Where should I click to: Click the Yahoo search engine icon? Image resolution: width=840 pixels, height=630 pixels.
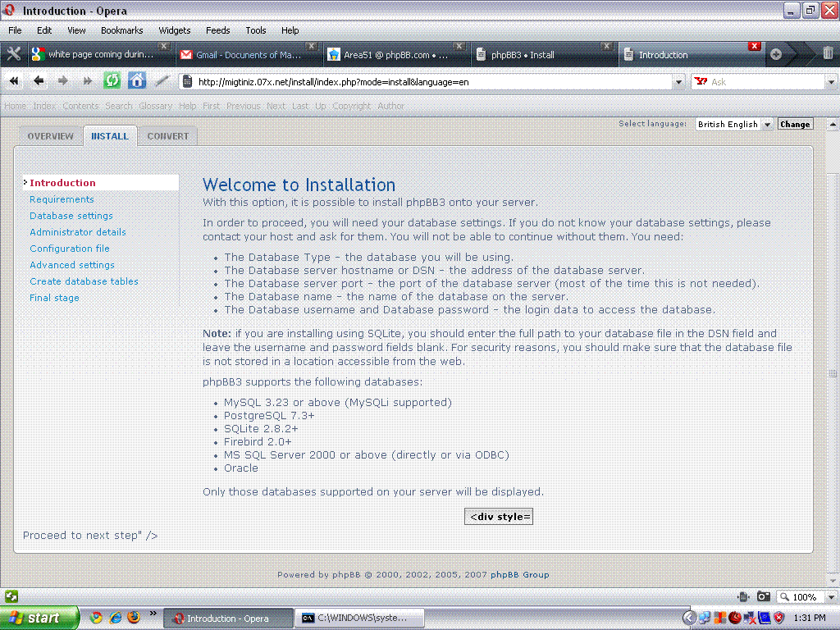pyautogui.click(x=701, y=81)
